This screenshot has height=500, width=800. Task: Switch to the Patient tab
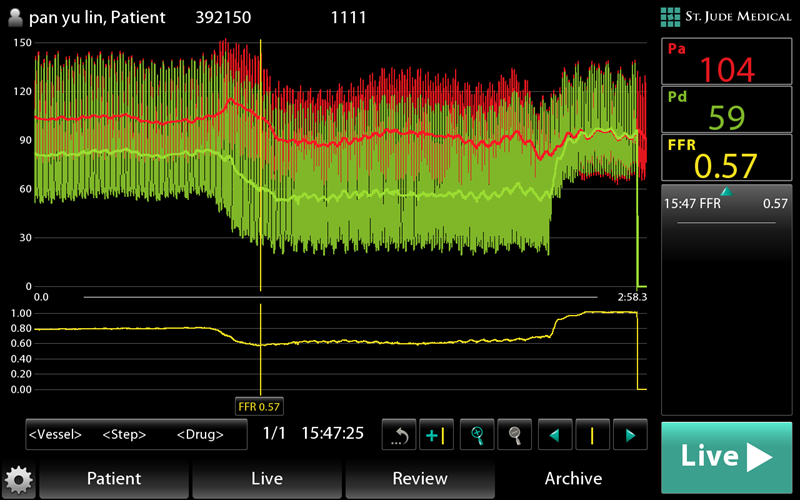click(114, 479)
